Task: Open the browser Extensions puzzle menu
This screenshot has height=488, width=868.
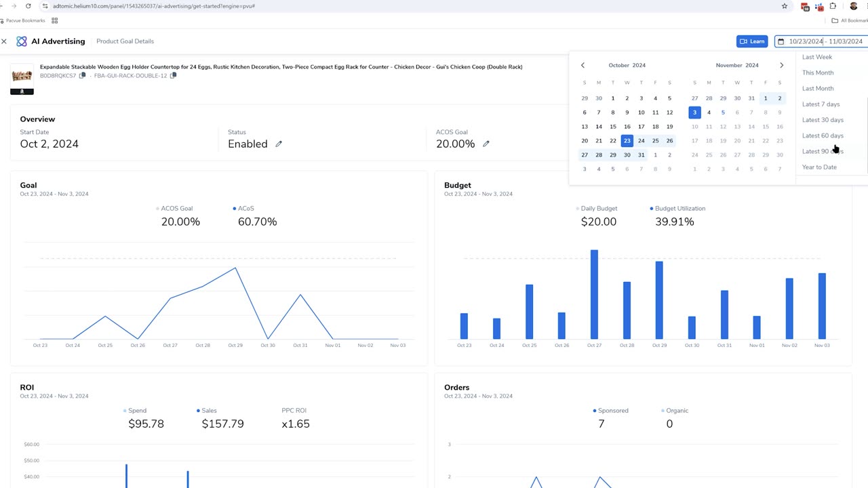Action: (x=833, y=6)
